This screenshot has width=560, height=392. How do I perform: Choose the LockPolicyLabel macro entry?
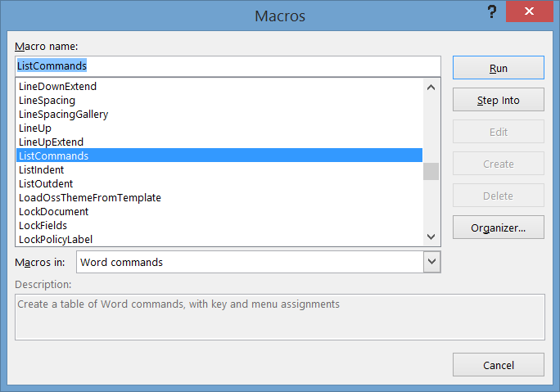tap(219, 239)
